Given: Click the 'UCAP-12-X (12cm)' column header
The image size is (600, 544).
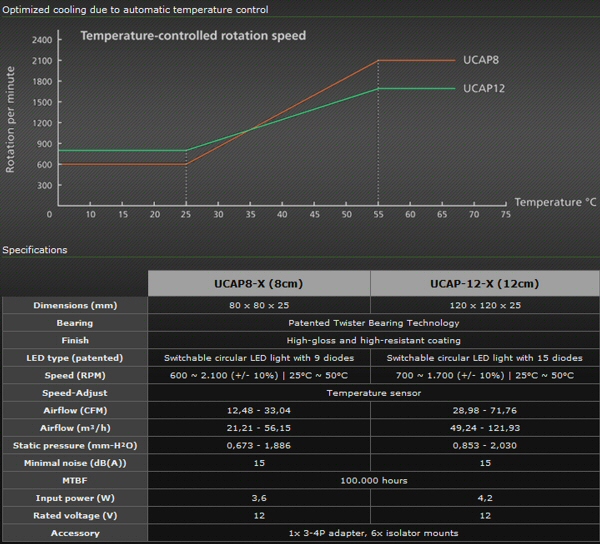Looking at the screenshot, I should [x=484, y=283].
